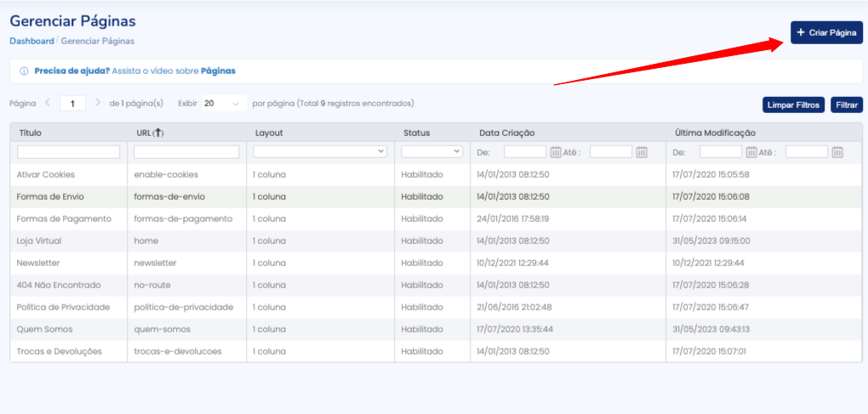
Task: Go to previous page with left chevron
Action: 48,103
